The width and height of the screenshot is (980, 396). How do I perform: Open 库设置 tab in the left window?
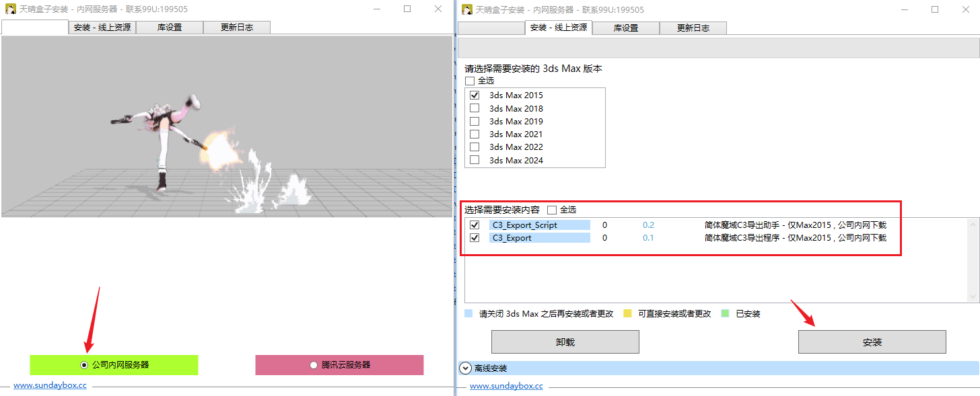click(x=170, y=28)
